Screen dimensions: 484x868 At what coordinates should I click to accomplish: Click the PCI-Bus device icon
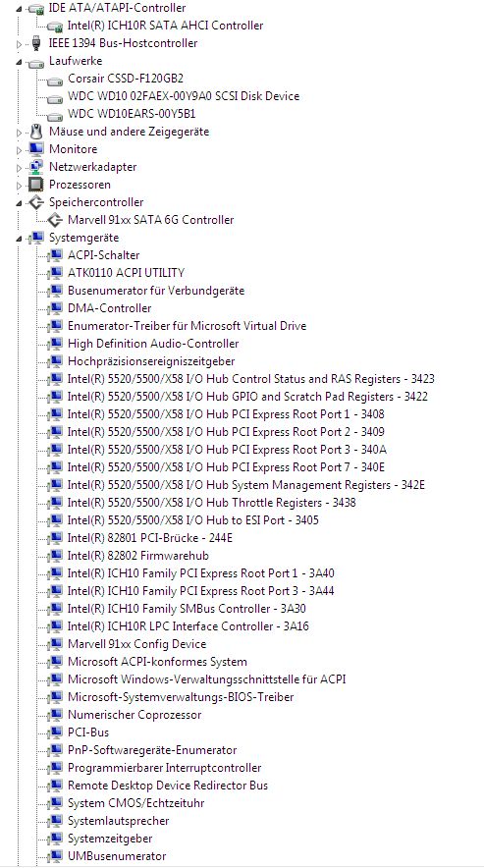pyautogui.click(x=55, y=732)
